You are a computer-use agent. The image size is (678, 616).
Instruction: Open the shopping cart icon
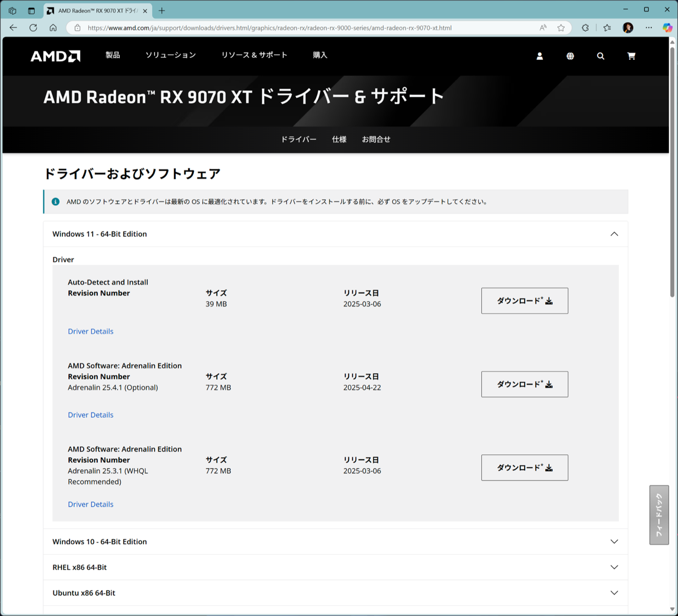[x=631, y=56]
